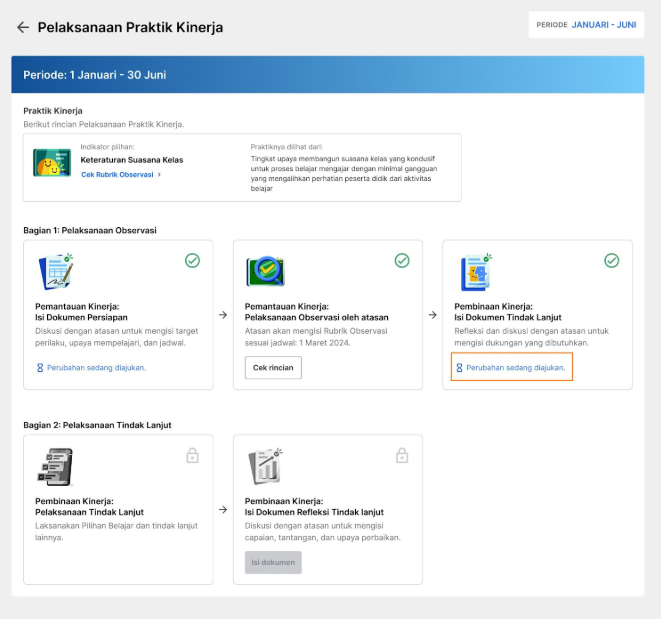
Task: Click the lock icon on Pelaksanaan Tindak Lanjut
Action: tap(192, 456)
